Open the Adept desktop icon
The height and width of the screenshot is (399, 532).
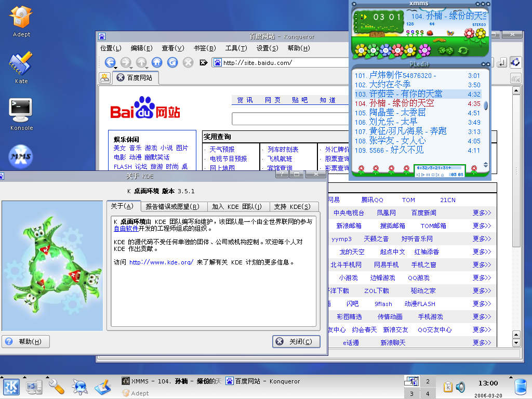coord(21,22)
